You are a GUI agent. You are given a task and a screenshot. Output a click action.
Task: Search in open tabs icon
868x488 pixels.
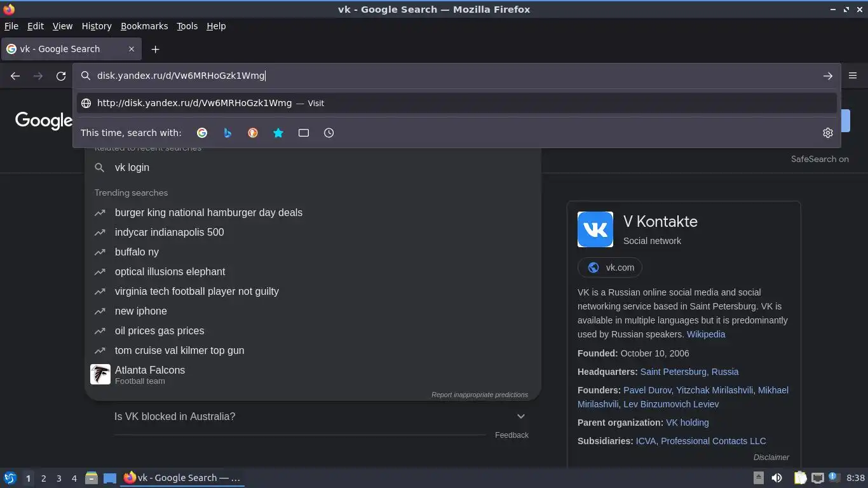[x=304, y=133]
